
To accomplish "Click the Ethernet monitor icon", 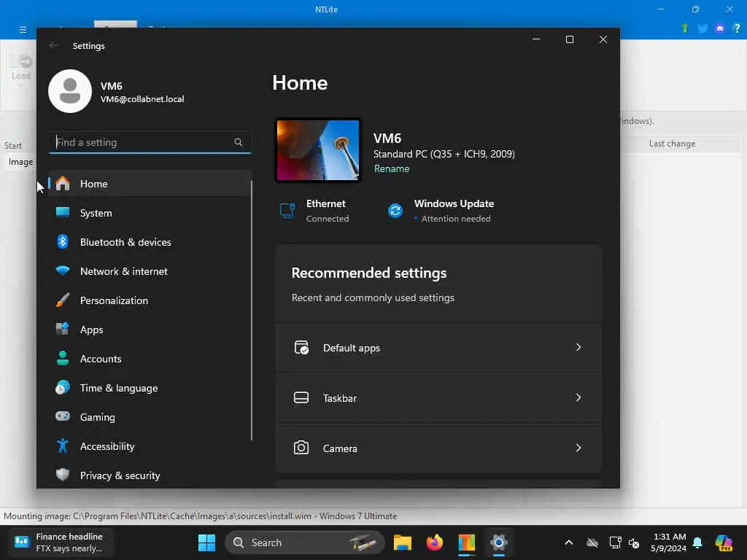I will click(287, 211).
